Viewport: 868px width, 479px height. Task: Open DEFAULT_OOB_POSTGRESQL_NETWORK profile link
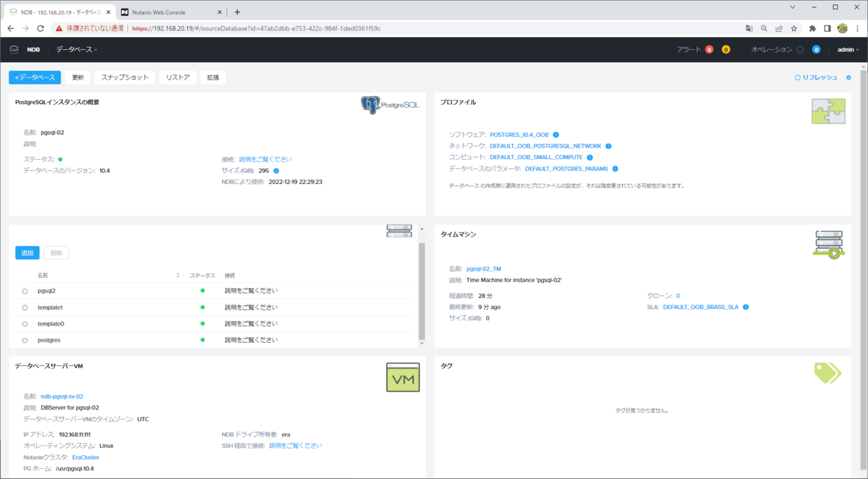click(545, 146)
